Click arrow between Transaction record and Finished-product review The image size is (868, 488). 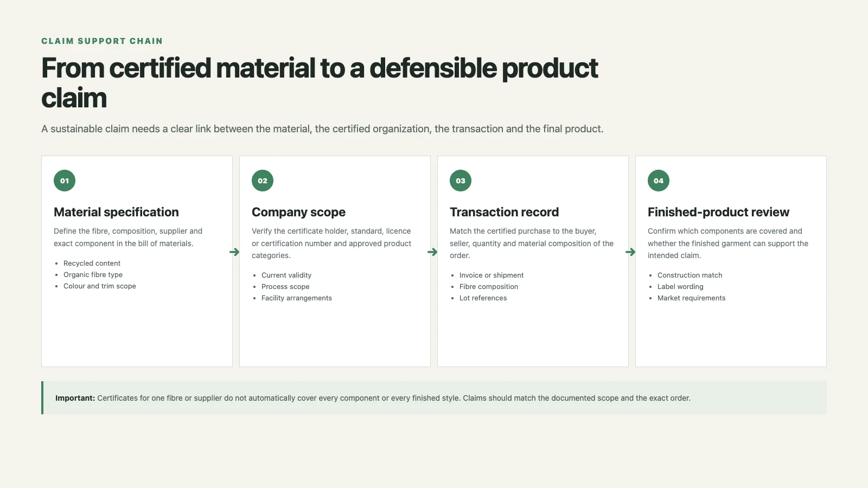tap(630, 252)
